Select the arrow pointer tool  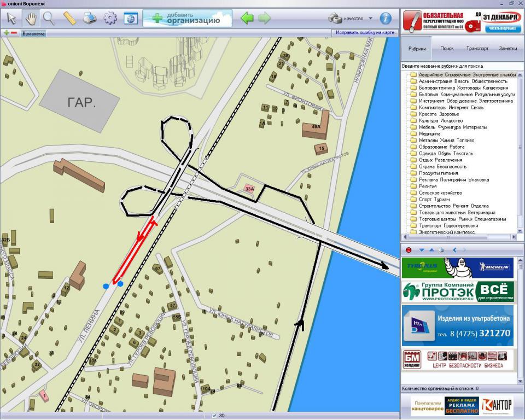[x=11, y=19]
